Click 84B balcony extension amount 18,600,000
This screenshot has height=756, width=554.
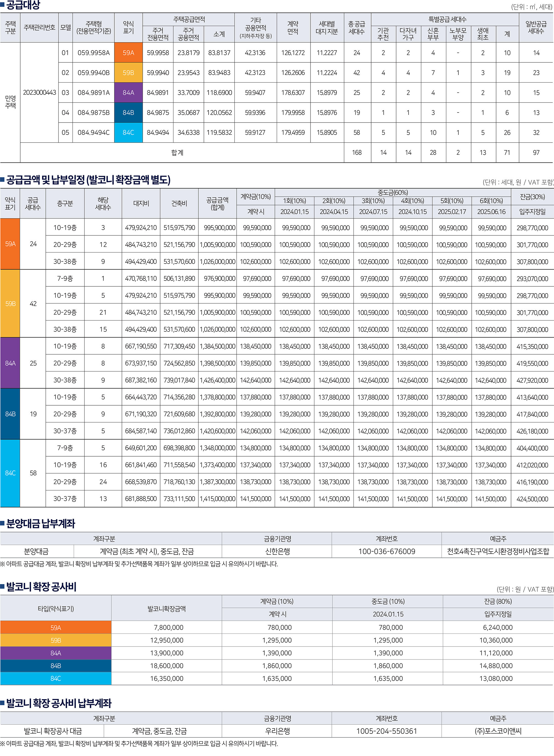click(x=167, y=666)
